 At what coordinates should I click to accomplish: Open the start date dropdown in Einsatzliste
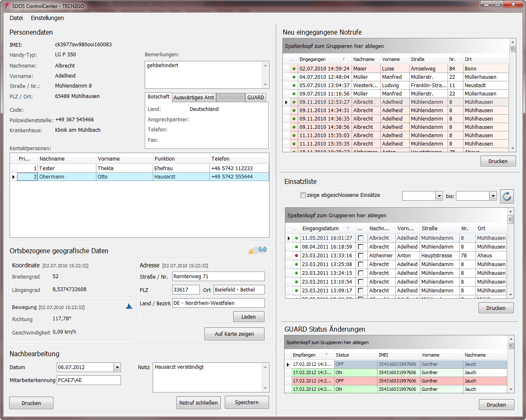[x=439, y=196]
